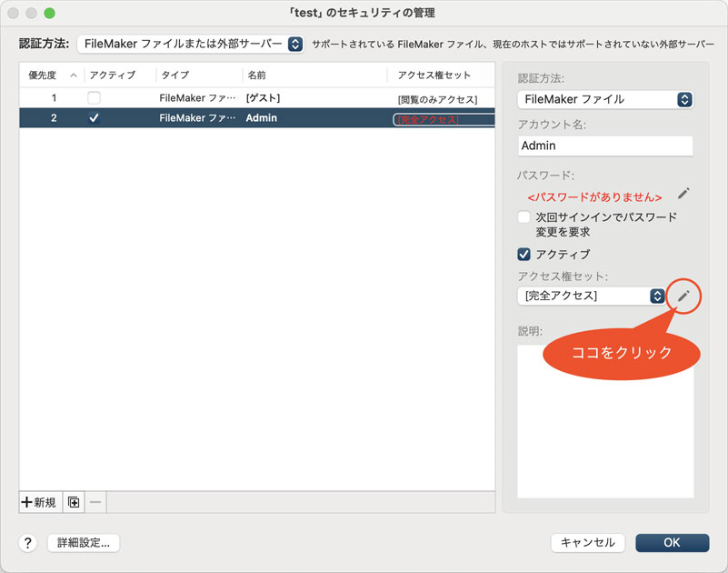Open the [完全アクセス] privilege set dropdown
This screenshot has height=573, width=728.
(592, 296)
